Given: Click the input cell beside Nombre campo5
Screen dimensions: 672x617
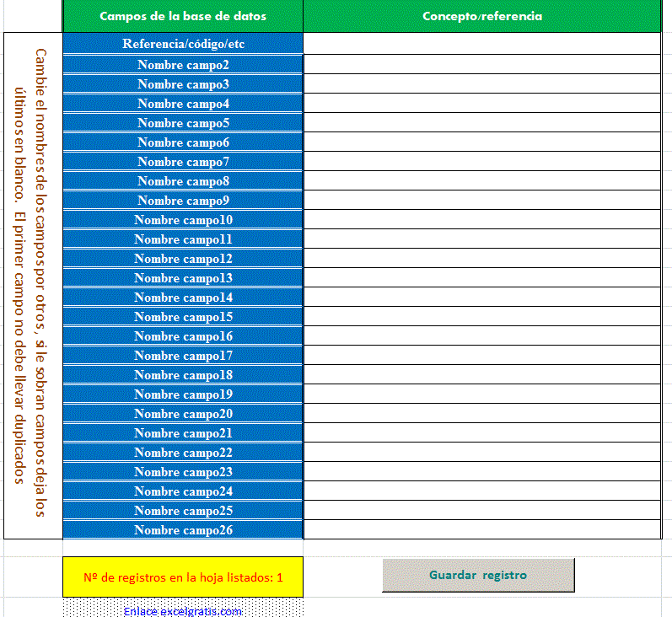Looking at the screenshot, I should click(482, 122).
